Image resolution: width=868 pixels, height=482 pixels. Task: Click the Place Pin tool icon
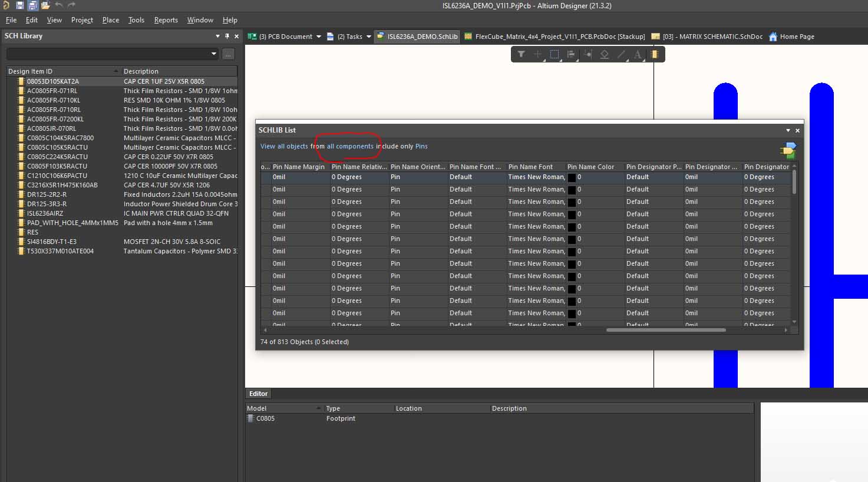coord(588,54)
